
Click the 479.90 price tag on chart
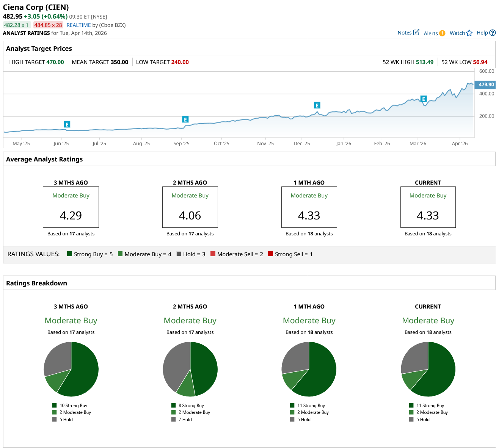[485, 85]
